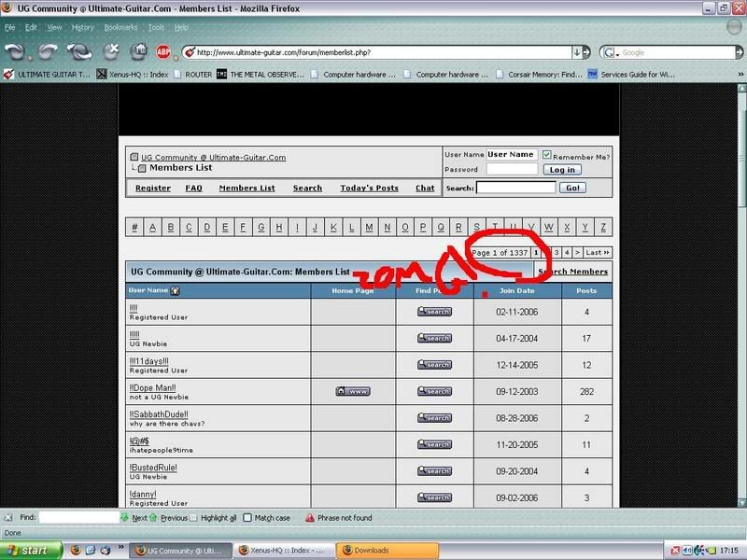This screenshot has height=560, width=747.
Task: Toggle Highlight all in the Find bar
Action: tap(213, 518)
